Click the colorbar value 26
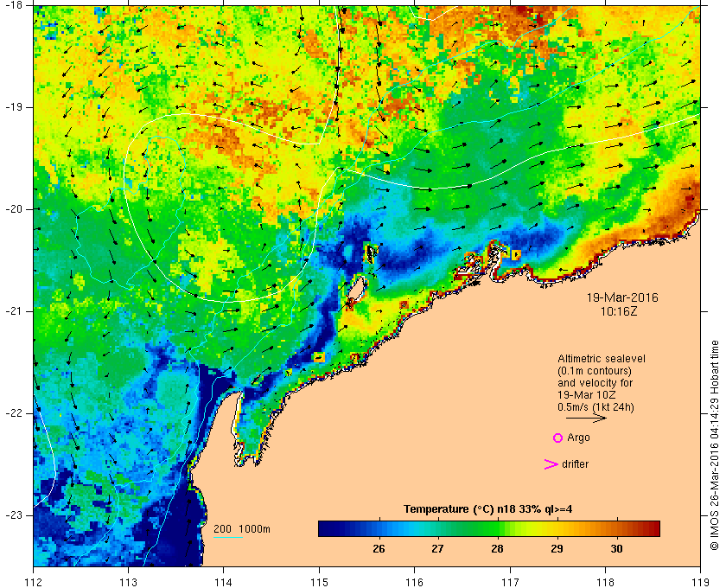This screenshot has height=588, width=726. click(379, 549)
